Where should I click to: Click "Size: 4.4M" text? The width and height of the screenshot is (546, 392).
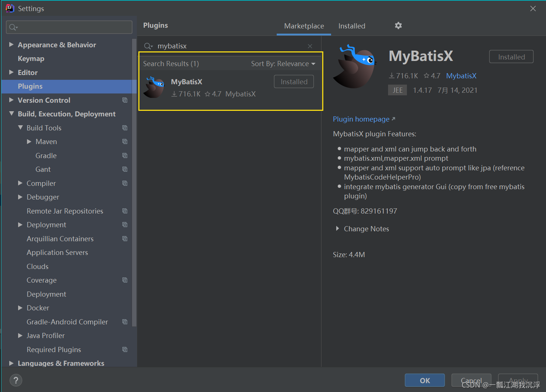pyautogui.click(x=349, y=255)
